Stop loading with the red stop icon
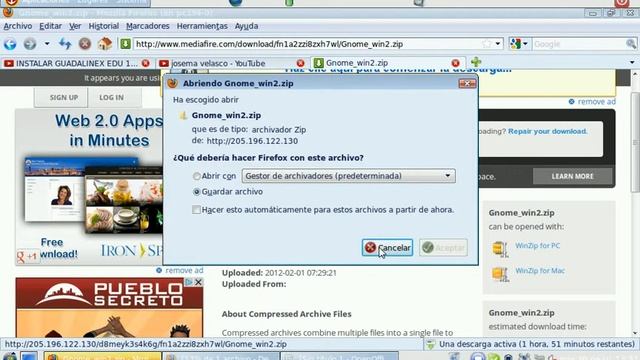Image resolution: width=640 pixels, height=360 pixels. click(x=85, y=44)
